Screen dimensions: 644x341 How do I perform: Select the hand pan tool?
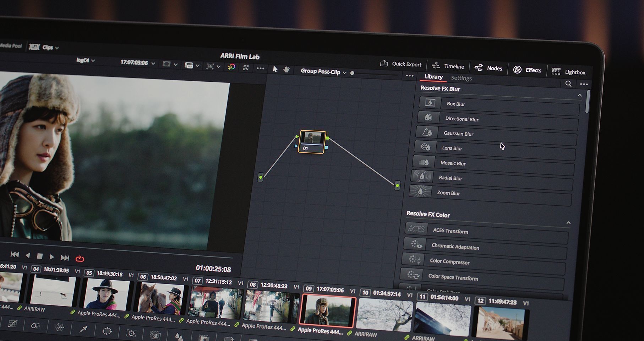click(x=286, y=70)
